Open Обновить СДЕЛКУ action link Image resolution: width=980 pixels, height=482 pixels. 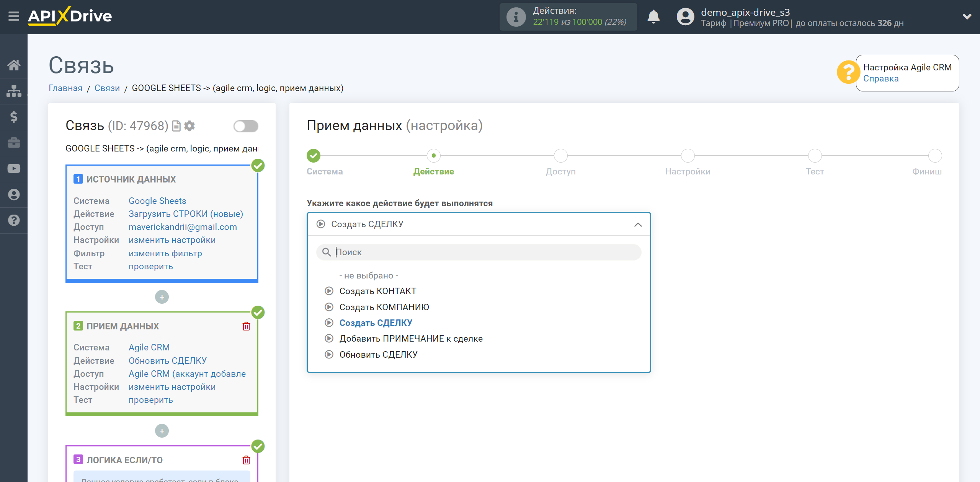click(x=168, y=361)
